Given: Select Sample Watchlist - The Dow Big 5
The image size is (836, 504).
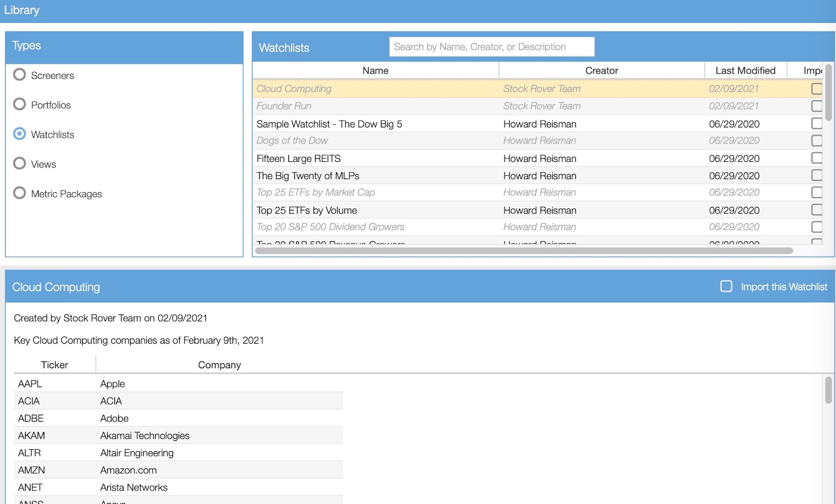Looking at the screenshot, I should 538,124.
